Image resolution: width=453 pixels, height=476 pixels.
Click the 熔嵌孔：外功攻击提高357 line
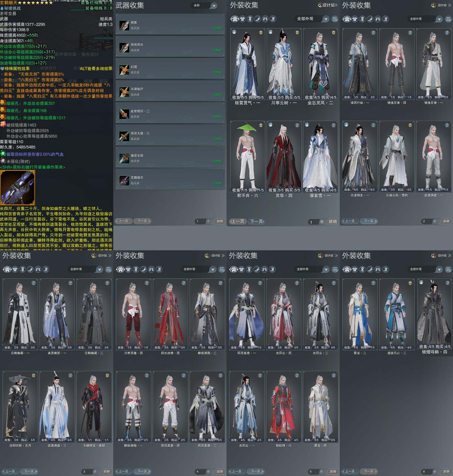[31, 104]
